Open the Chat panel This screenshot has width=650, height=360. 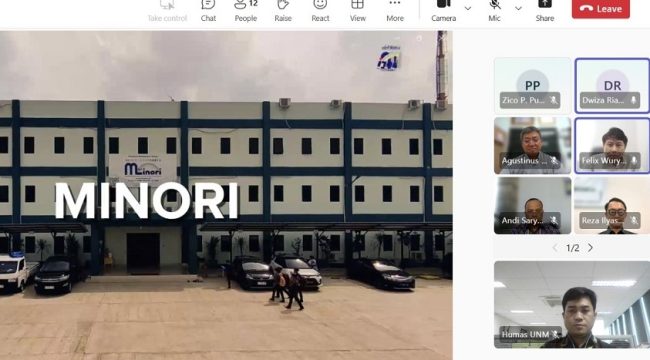208,11
